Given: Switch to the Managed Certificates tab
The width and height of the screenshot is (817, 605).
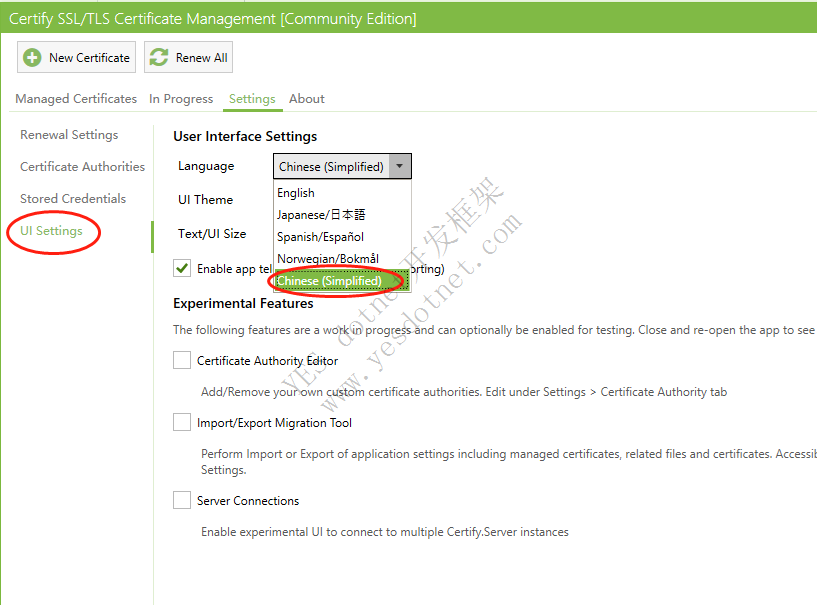Looking at the screenshot, I should (76, 98).
